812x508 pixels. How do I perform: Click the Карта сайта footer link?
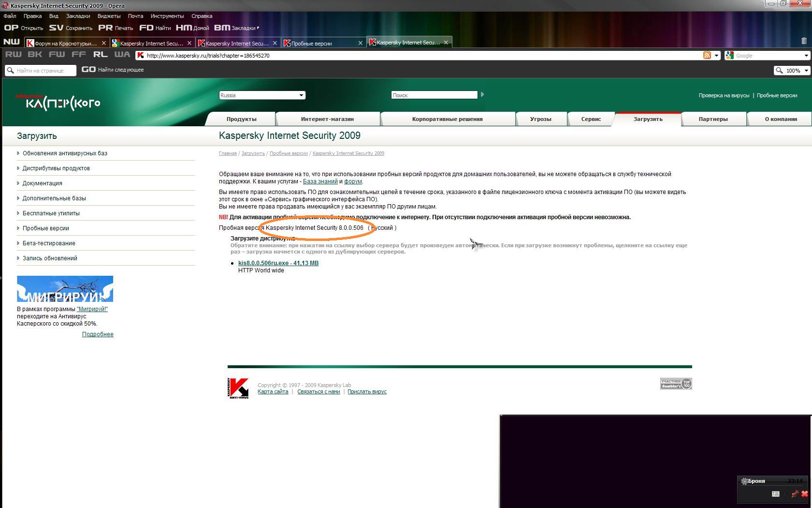pos(273,392)
